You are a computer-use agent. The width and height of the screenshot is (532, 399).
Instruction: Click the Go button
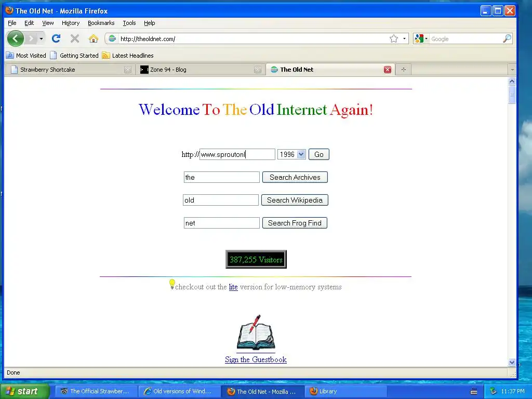tap(319, 154)
